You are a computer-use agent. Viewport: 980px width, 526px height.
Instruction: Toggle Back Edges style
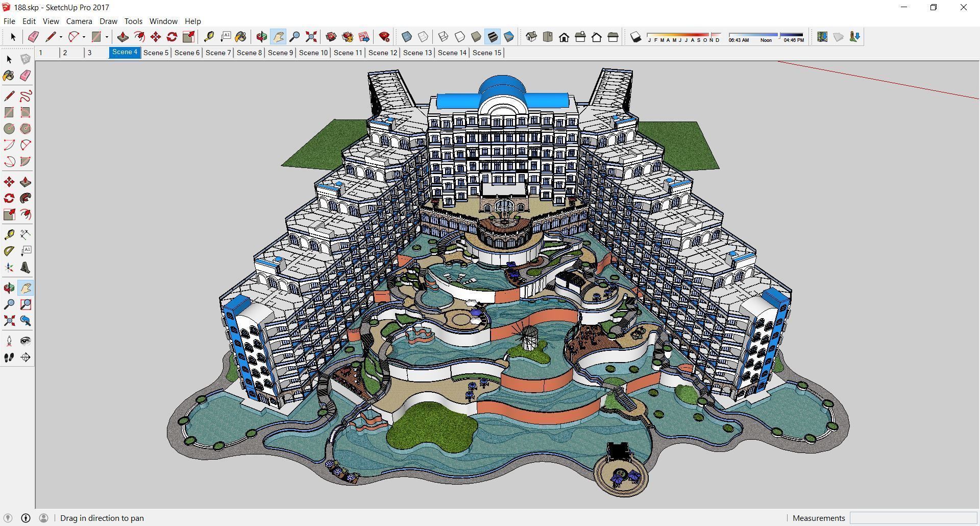click(423, 37)
